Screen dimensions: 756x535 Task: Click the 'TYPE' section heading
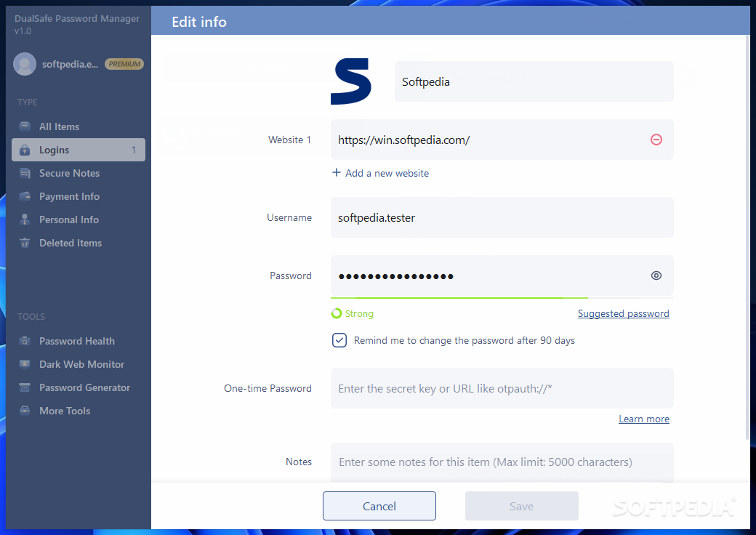click(x=28, y=102)
